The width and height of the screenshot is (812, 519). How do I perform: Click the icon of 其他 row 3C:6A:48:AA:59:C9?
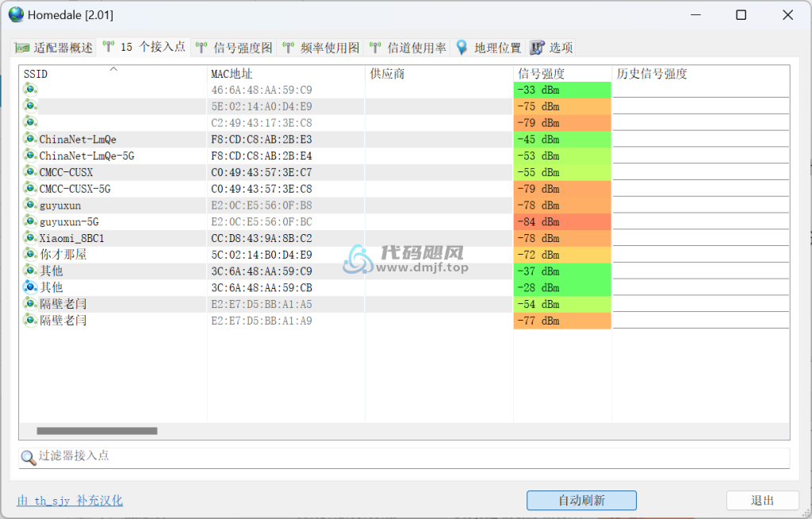pos(31,271)
